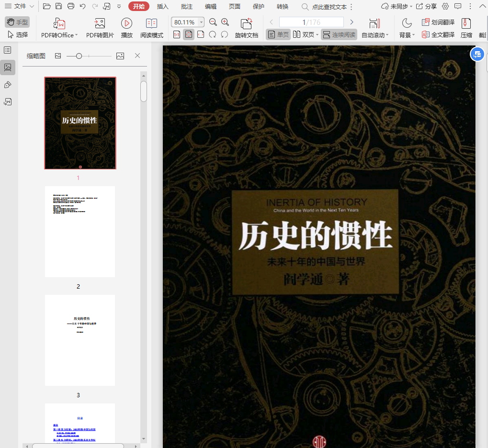Collapse the ribbon with the chevron
Image resolution: width=488 pixels, height=448 pixels.
pos(482,6)
